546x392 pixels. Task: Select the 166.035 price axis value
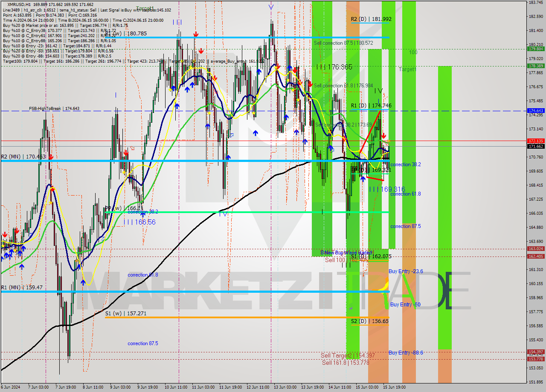point(536,213)
